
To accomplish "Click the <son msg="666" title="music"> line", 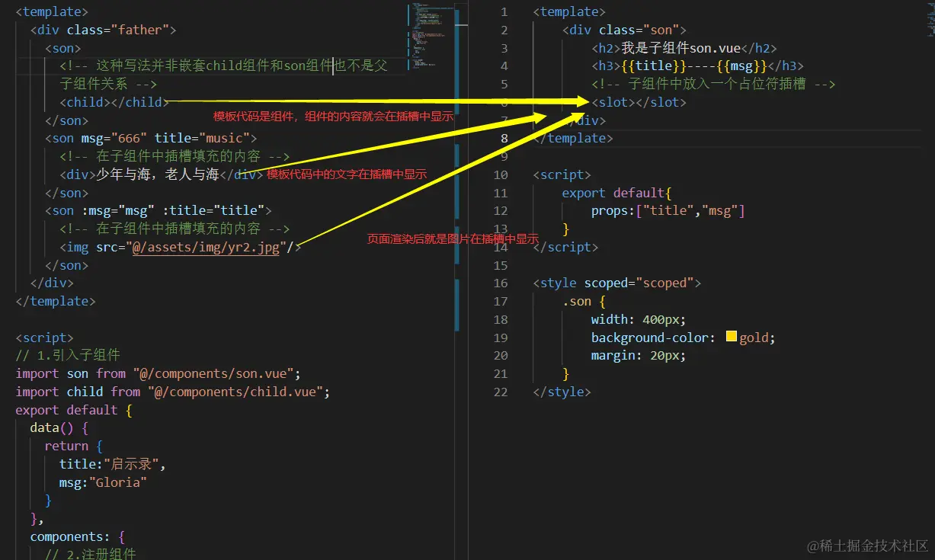I will [151, 138].
